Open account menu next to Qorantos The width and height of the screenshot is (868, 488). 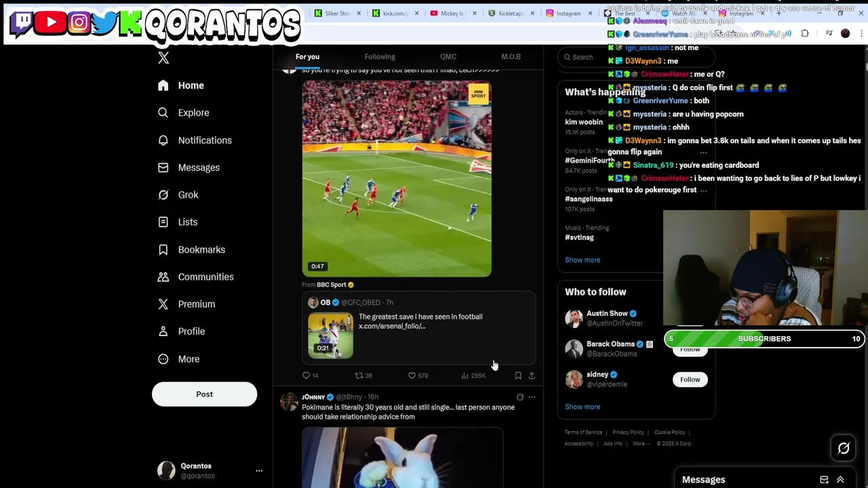click(x=259, y=470)
